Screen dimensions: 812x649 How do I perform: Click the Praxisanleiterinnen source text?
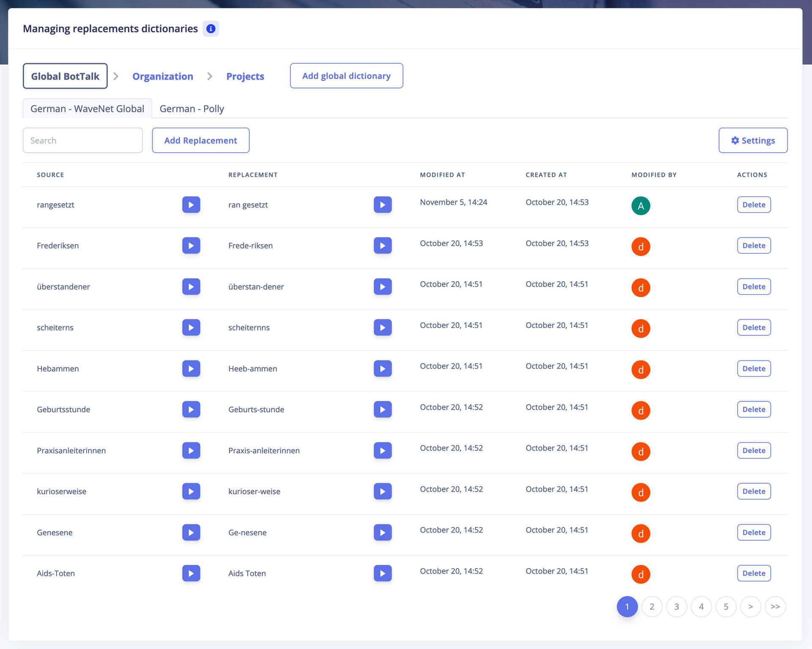click(71, 451)
